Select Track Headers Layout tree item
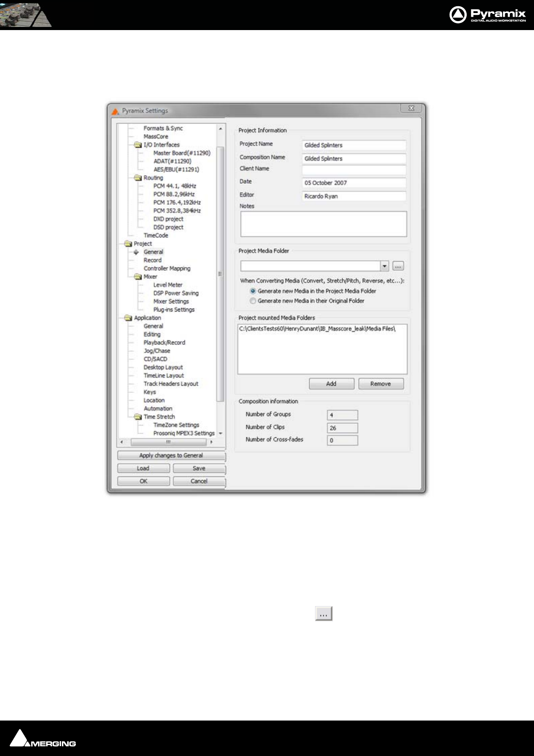This screenshot has height=756, width=534. [x=171, y=384]
